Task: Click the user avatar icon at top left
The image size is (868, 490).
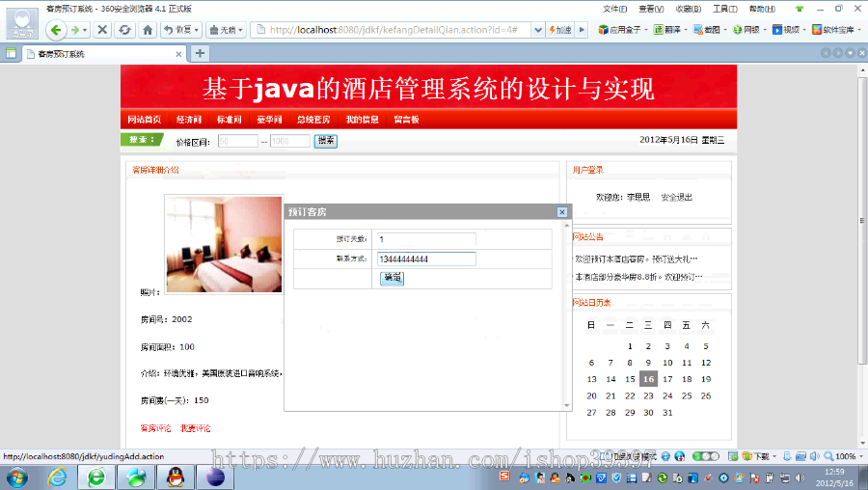Action: click(22, 23)
